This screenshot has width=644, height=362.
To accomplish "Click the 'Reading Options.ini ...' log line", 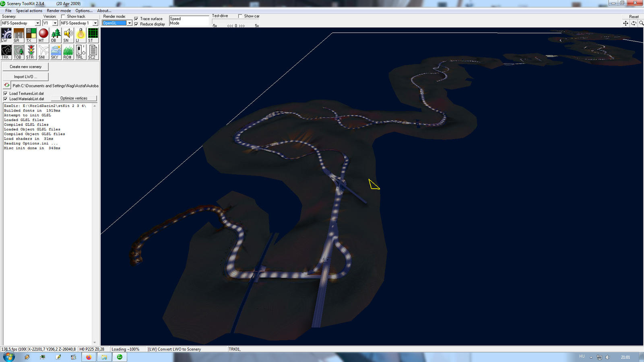I will (31, 144).
